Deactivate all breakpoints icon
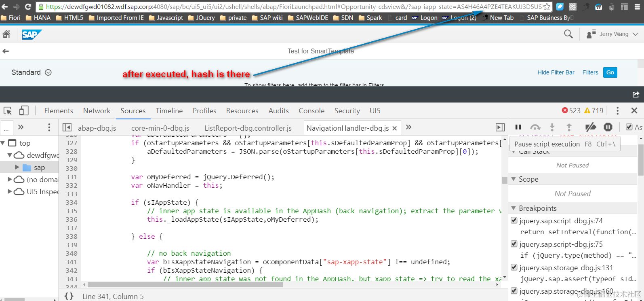The height and width of the screenshot is (301, 644). [x=591, y=127]
